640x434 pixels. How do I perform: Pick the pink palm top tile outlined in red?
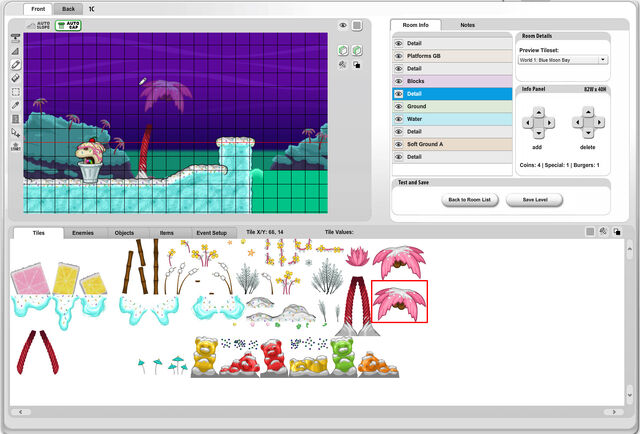[399, 301]
